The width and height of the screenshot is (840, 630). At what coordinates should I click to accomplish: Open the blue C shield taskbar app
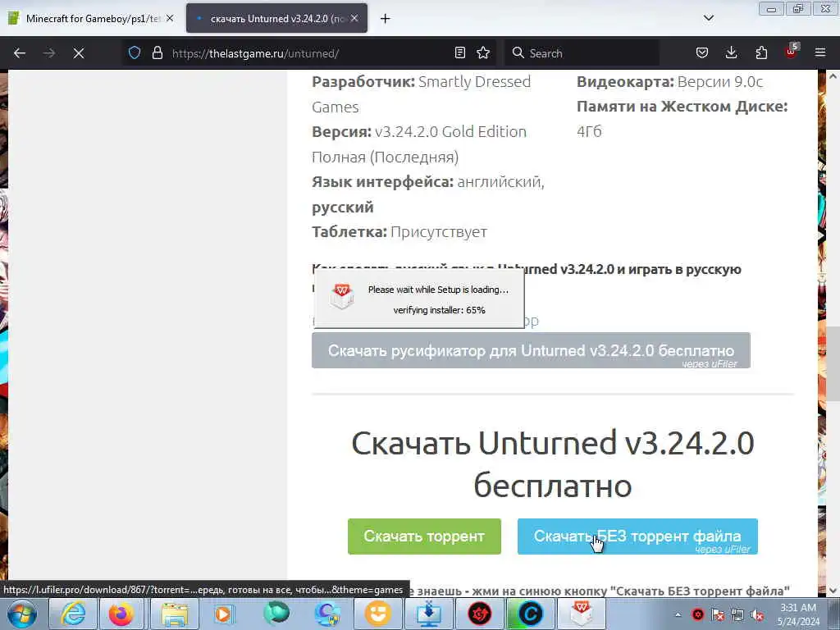327,614
